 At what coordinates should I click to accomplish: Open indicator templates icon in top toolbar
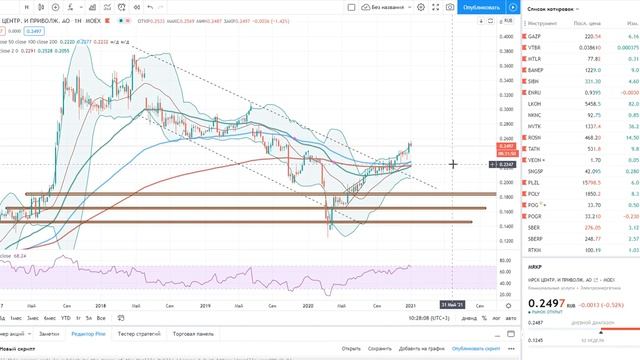coord(107,7)
